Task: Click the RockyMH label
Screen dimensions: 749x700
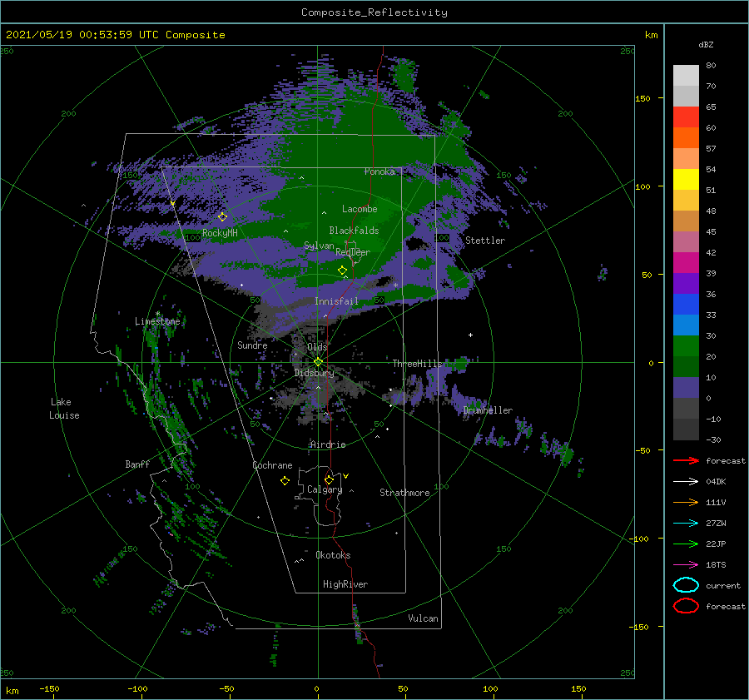Action: (x=220, y=233)
